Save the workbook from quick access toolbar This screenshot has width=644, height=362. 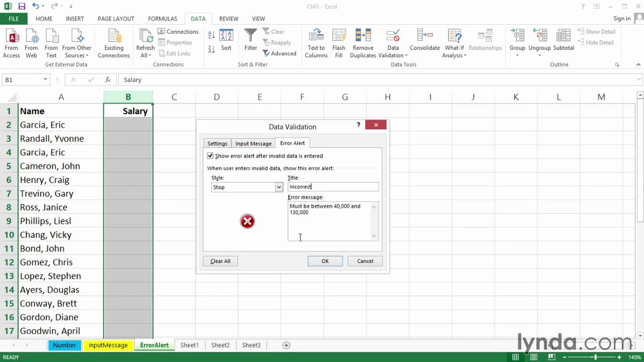22,6
